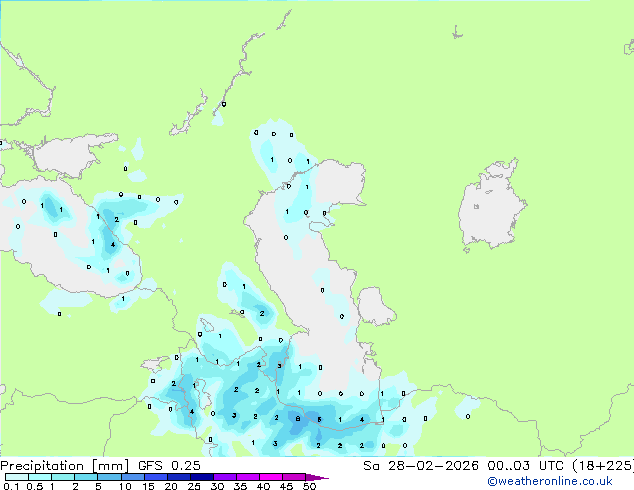Pick the 45–50 mm legend swatch
The width and height of the screenshot is (634, 490).
[x=294, y=477]
